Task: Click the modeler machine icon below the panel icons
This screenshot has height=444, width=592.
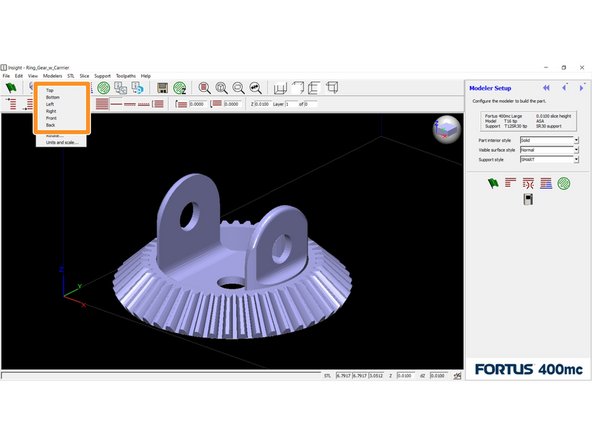Action: 528,199
